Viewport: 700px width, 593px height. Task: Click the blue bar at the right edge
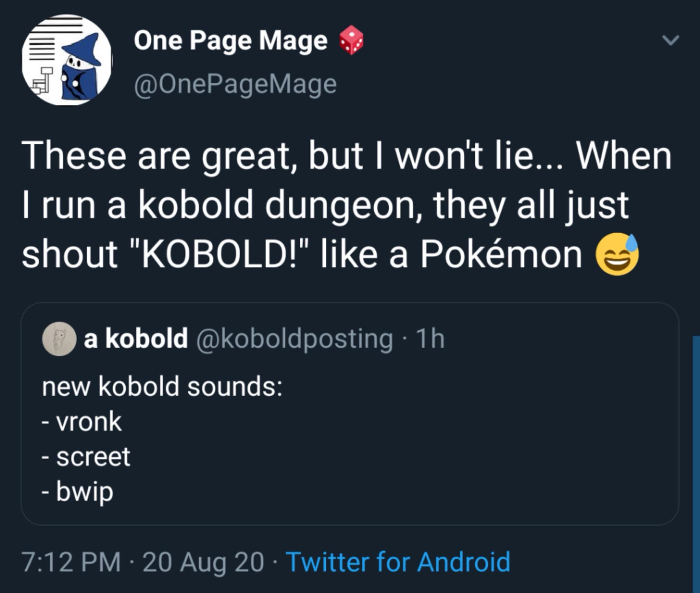[696, 462]
